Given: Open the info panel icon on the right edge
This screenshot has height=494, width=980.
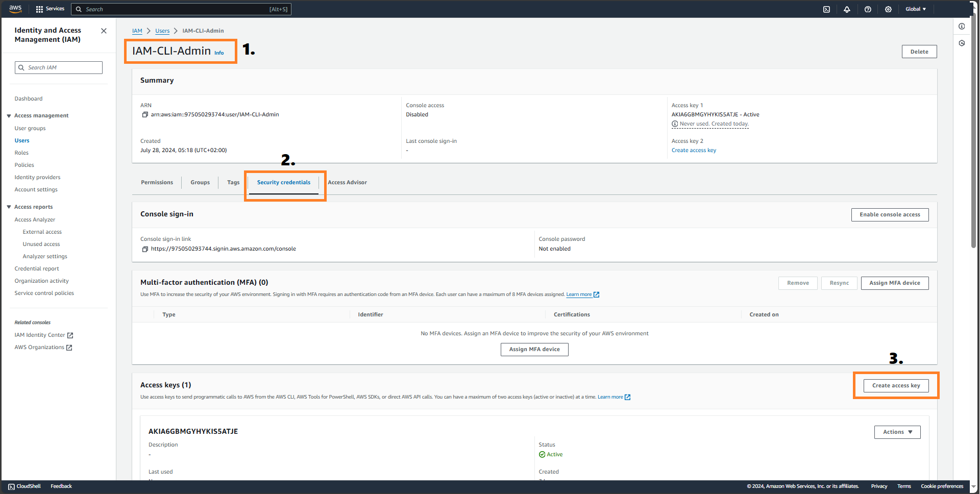Looking at the screenshot, I should click(962, 27).
